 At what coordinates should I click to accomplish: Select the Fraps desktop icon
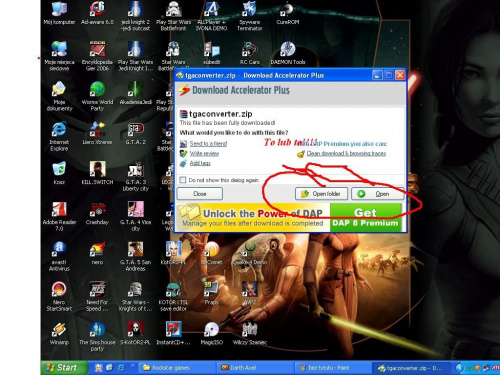[x=211, y=293]
